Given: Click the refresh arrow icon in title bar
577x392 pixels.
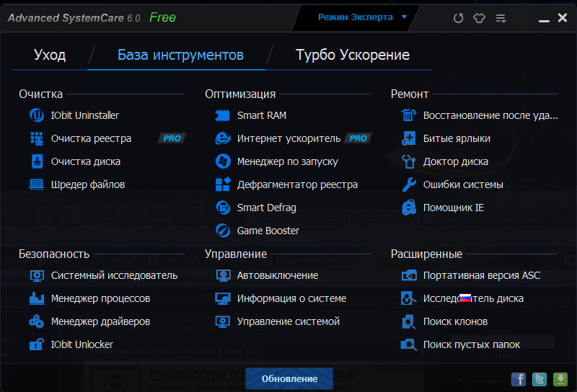Looking at the screenshot, I should [458, 18].
